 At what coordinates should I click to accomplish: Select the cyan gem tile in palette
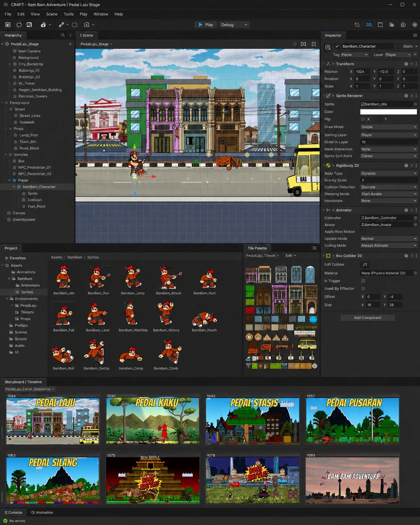coord(313,319)
